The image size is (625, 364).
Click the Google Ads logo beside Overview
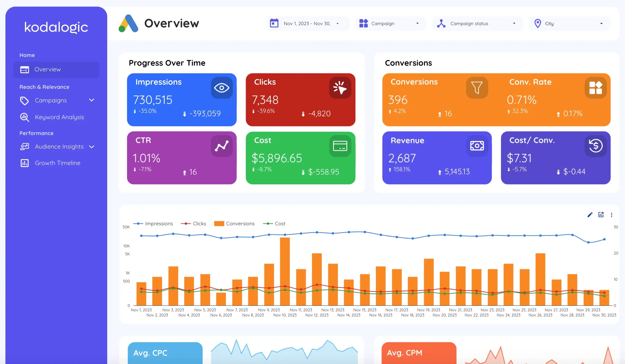click(128, 23)
